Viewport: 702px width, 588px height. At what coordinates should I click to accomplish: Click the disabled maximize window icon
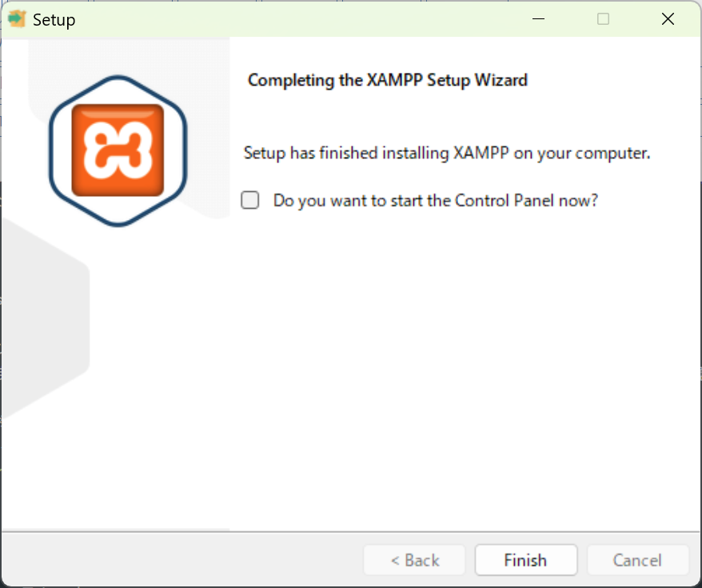(x=603, y=19)
